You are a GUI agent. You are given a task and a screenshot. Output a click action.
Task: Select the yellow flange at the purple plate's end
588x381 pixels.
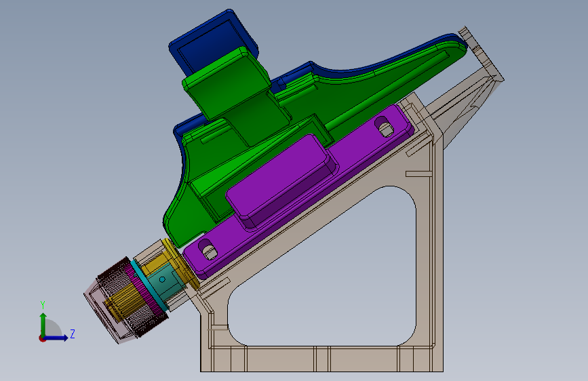180,262
